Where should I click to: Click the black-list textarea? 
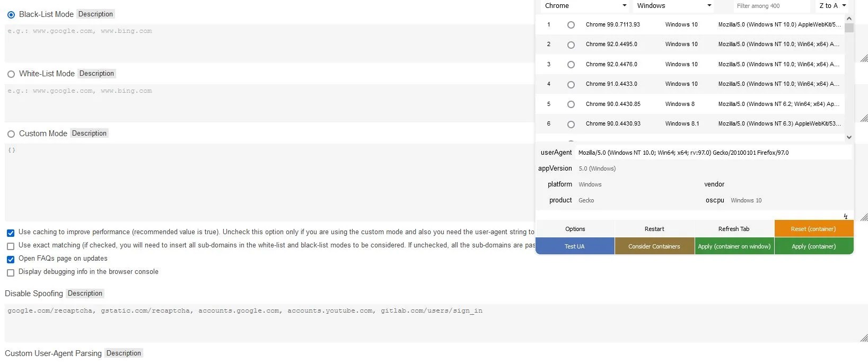tap(270, 43)
